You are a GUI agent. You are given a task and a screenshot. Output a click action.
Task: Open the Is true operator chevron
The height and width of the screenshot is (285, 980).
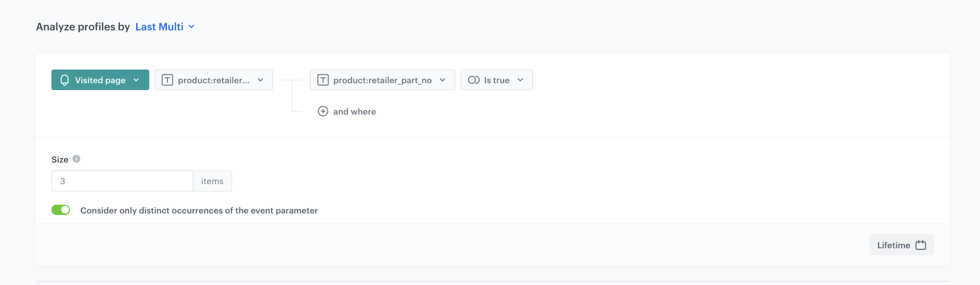click(520, 80)
